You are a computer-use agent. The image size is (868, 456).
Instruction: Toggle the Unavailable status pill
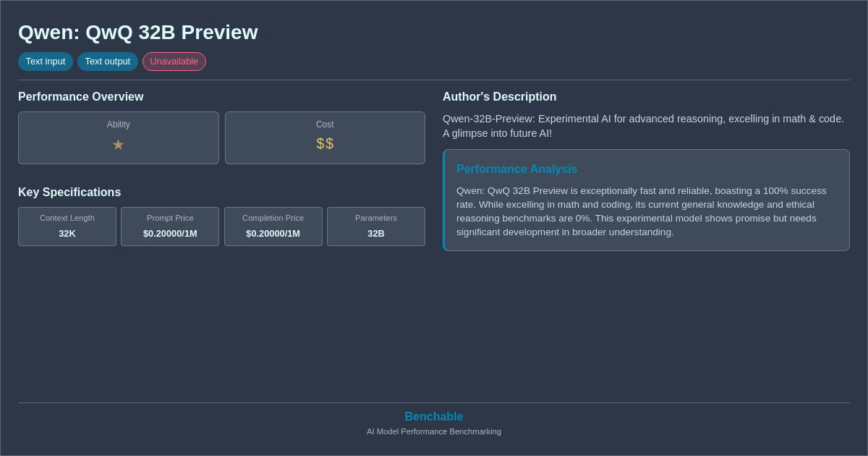click(174, 62)
